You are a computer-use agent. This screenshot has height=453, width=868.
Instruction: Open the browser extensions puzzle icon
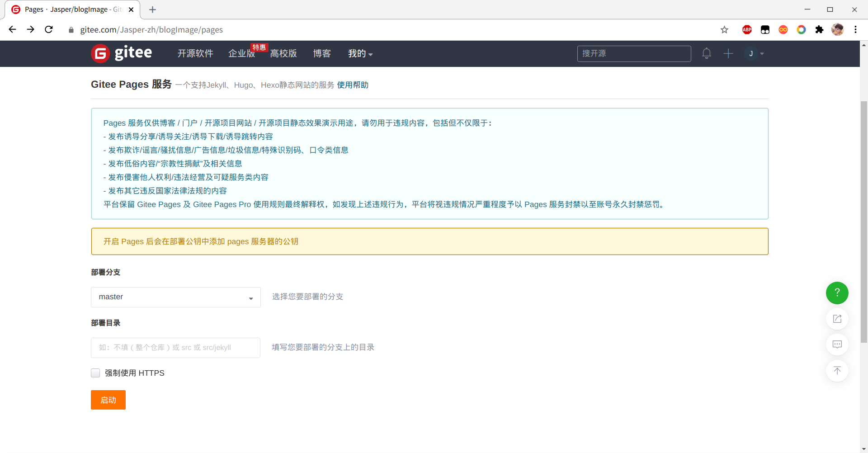[x=819, y=30]
